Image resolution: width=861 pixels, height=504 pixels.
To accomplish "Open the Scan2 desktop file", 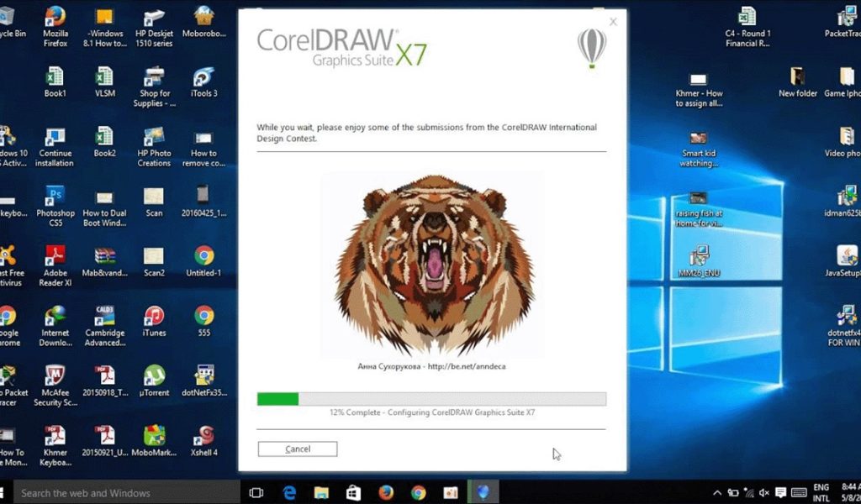I will pos(155,262).
